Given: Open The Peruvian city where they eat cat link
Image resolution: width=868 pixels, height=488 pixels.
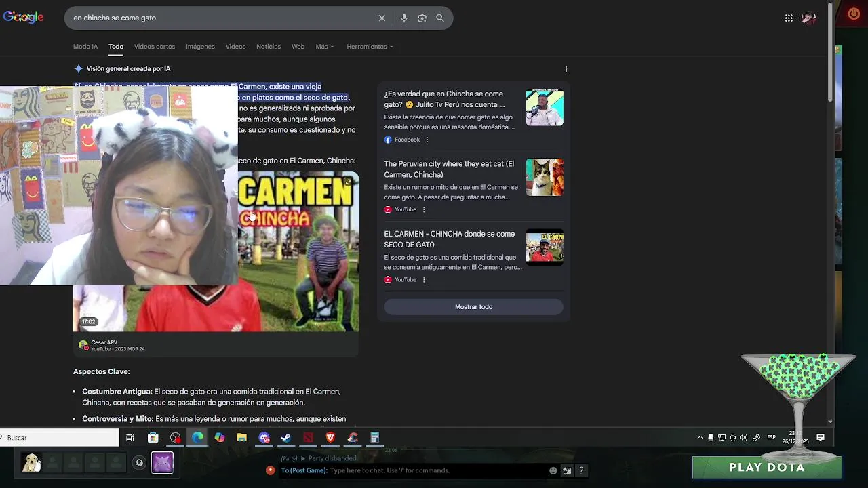Looking at the screenshot, I should tap(449, 169).
